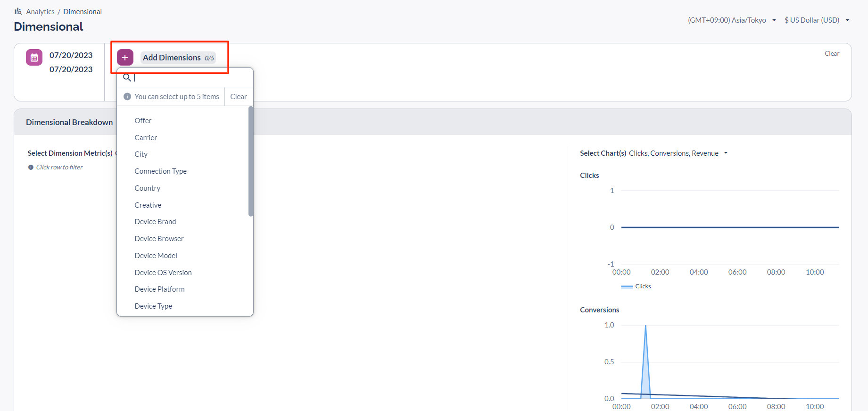
Task: Open the timezone Asia/Tokyo dropdown
Action: coord(731,20)
